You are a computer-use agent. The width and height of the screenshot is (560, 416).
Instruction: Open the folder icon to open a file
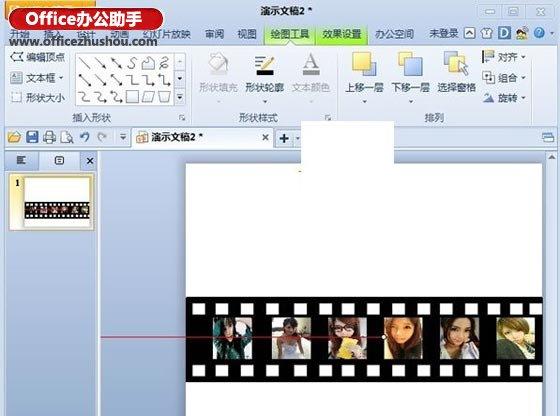point(14,137)
